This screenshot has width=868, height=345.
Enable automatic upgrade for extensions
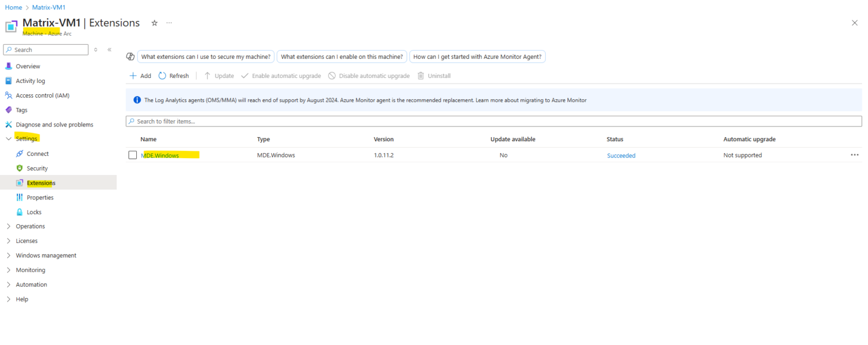[x=281, y=75]
